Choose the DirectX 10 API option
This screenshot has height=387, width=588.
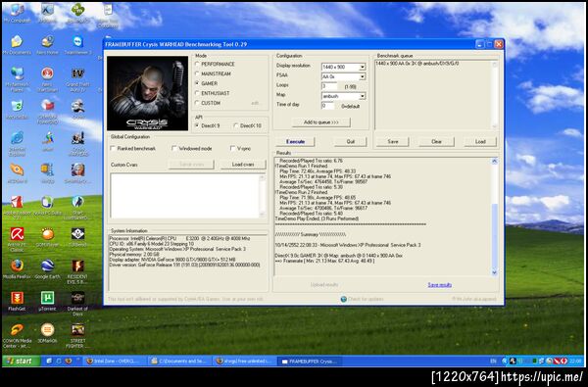point(236,125)
